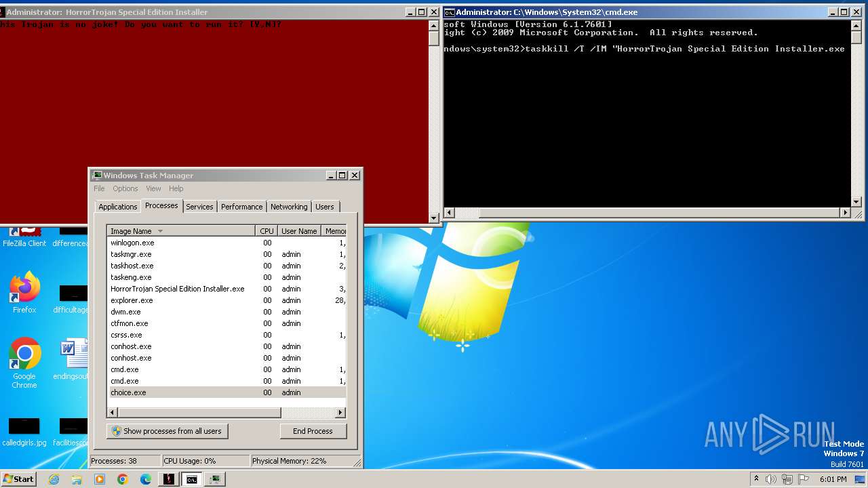868x488 pixels.
Task: Switch to the Applications tab
Action: click(x=117, y=207)
